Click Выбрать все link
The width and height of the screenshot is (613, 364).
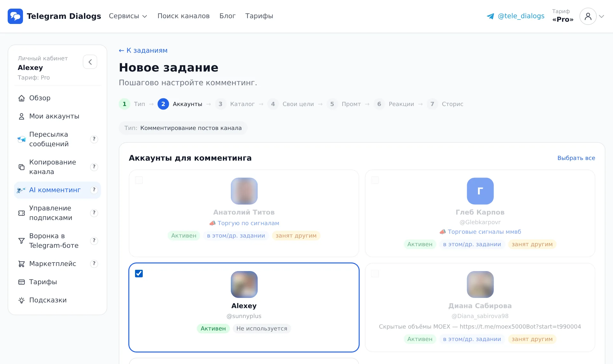pyautogui.click(x=576, y=158)
